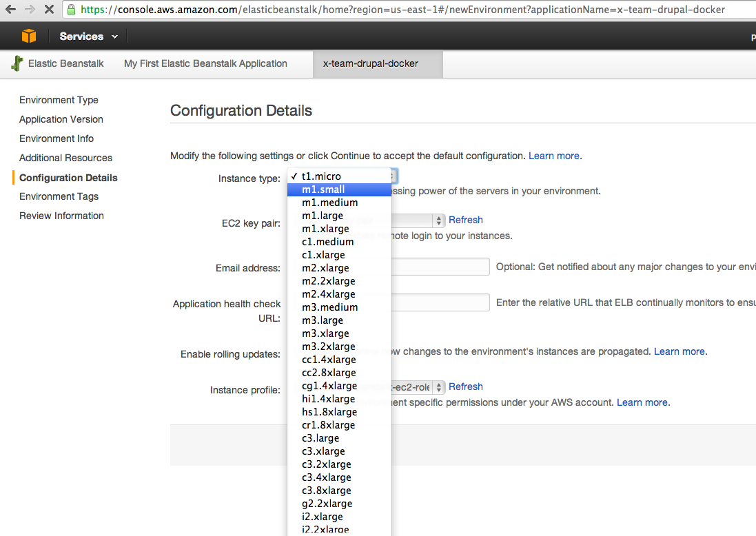Click Refresh next to EC2 key pair
This screenshot has width=756, height=536.
[x=465, y=220]
